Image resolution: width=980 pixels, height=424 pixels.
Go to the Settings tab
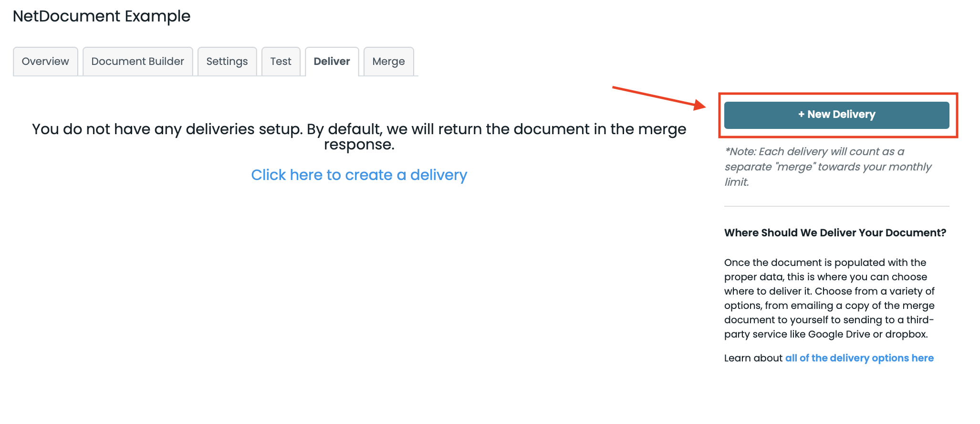[x=227, y=62]
